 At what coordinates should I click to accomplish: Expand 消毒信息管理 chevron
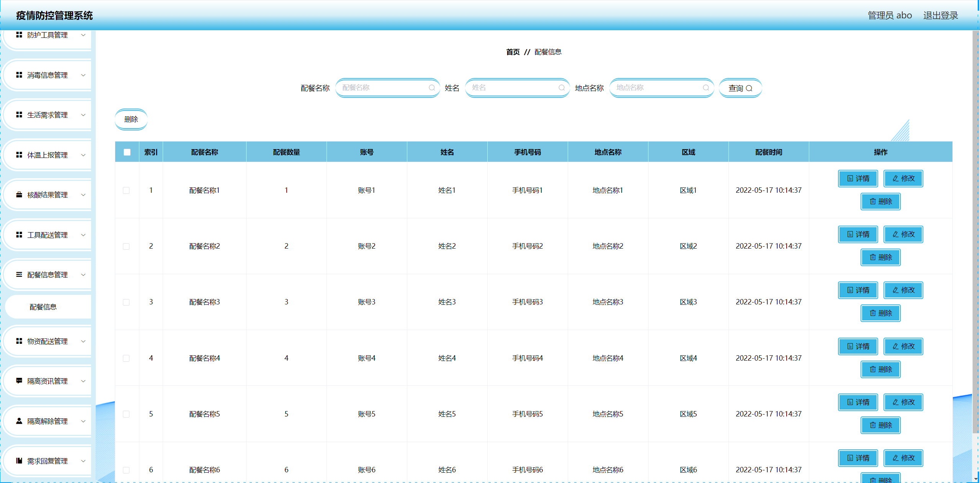click(83, 75)
